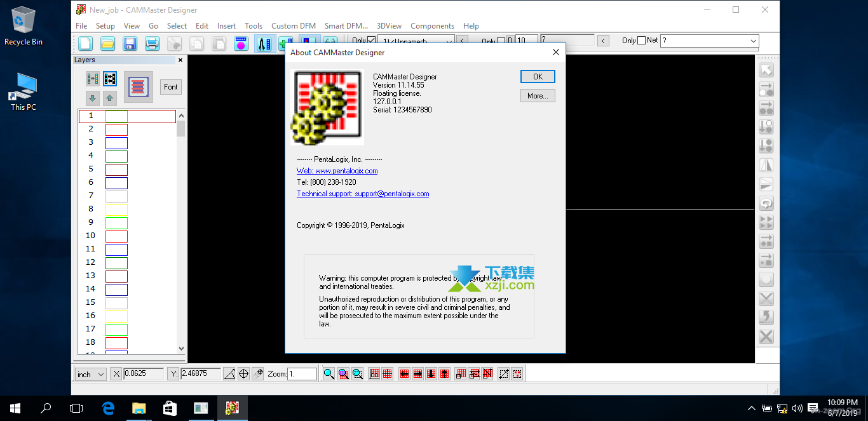
Task: Click the mirror triangle icon on right toolbar
Action: (766, 166)
